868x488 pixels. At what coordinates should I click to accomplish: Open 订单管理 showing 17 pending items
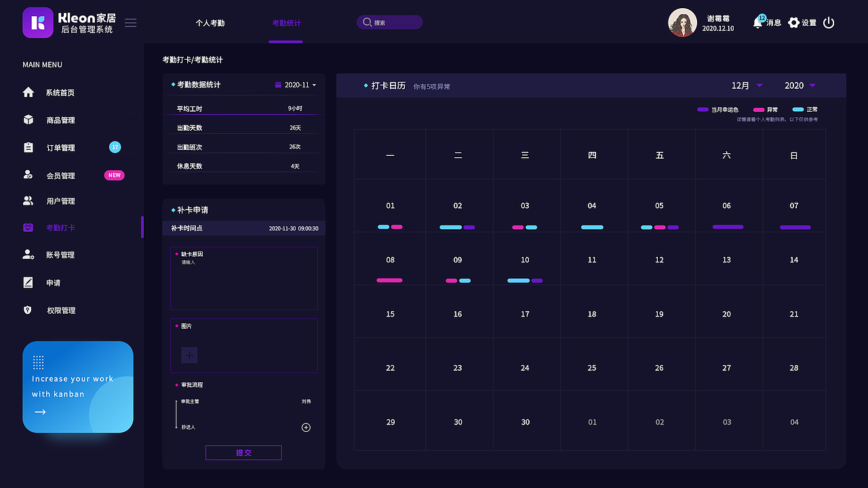click(27, 147)
